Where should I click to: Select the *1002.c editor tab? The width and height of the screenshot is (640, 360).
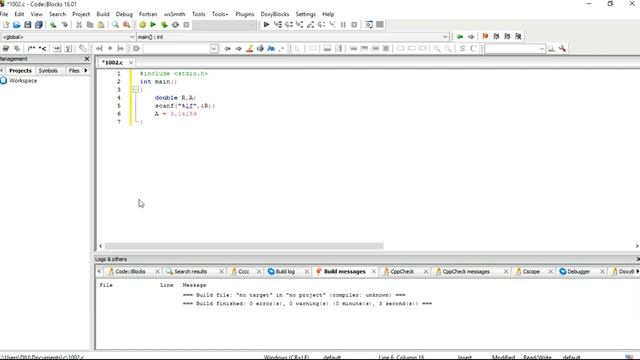click(x=112, y=62)
